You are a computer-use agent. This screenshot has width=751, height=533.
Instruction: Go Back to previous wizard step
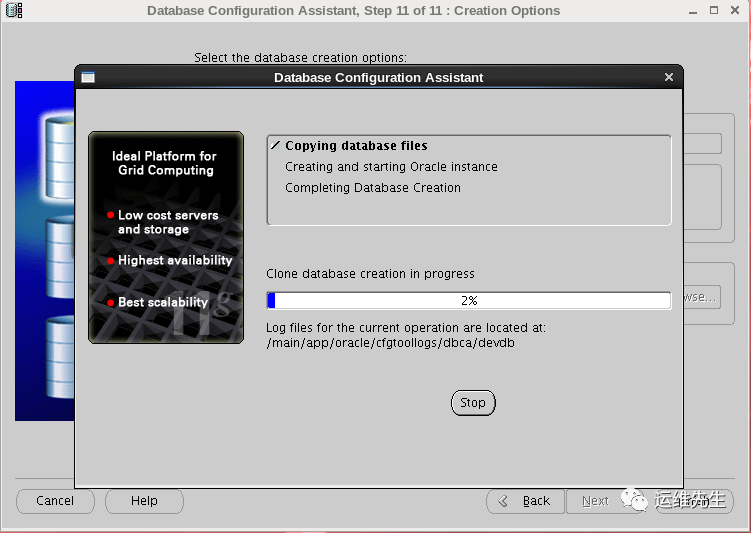525,501
